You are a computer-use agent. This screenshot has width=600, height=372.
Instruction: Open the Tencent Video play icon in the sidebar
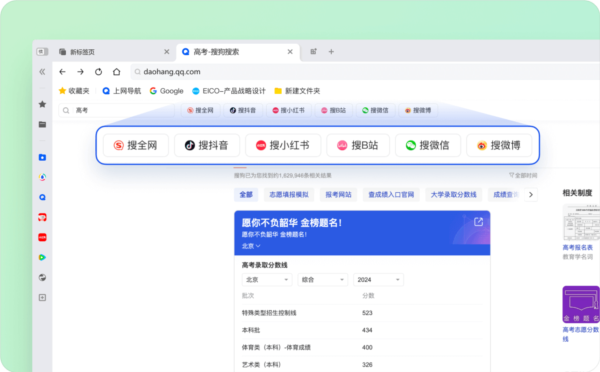tap(42, 257)
